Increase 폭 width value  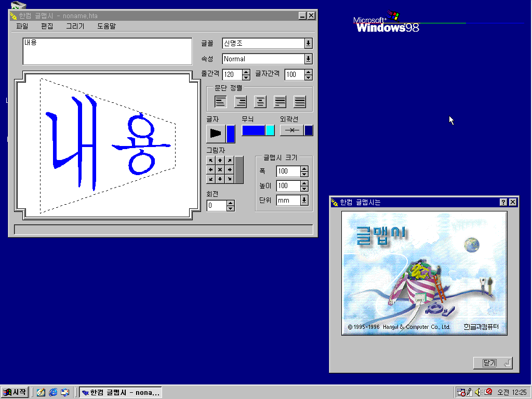click(x=304, y=169)
